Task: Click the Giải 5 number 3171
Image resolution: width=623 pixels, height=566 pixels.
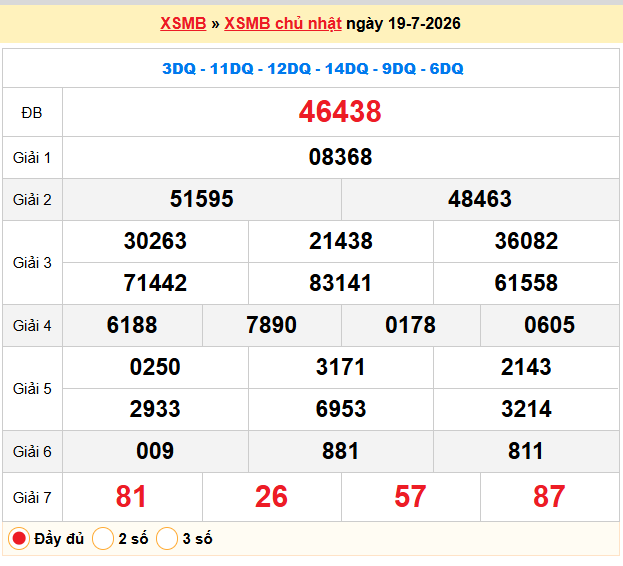Action: tap(341, 367)
